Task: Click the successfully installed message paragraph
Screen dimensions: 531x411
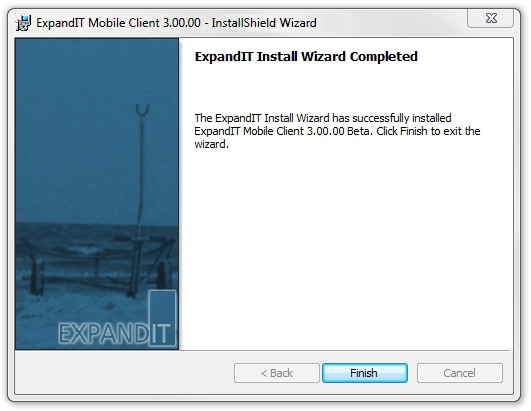Action: [337, 131]
